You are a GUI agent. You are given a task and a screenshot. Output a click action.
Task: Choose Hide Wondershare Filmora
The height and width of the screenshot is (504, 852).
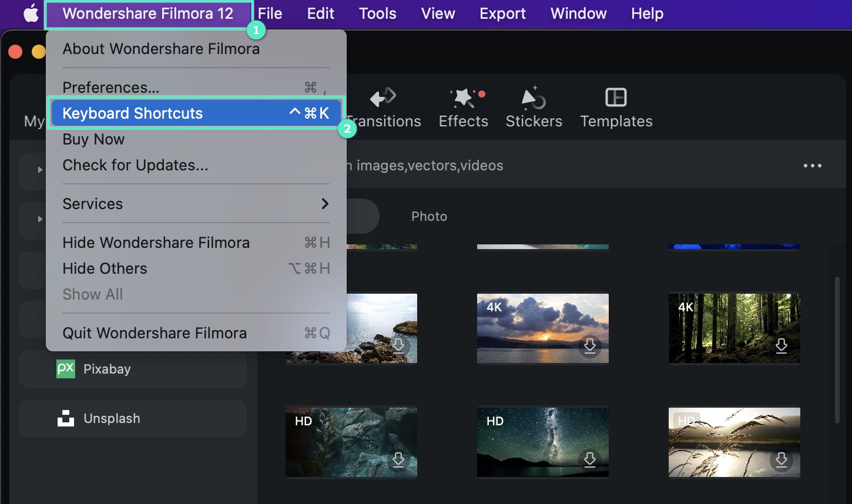pos(196,243)
